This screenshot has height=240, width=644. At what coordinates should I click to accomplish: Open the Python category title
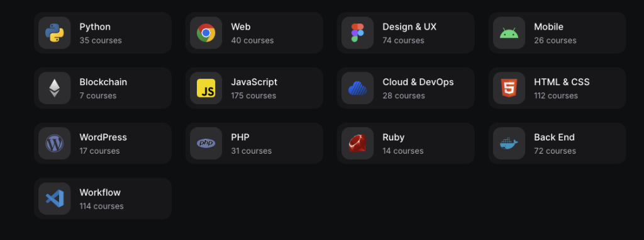point(95,27)
